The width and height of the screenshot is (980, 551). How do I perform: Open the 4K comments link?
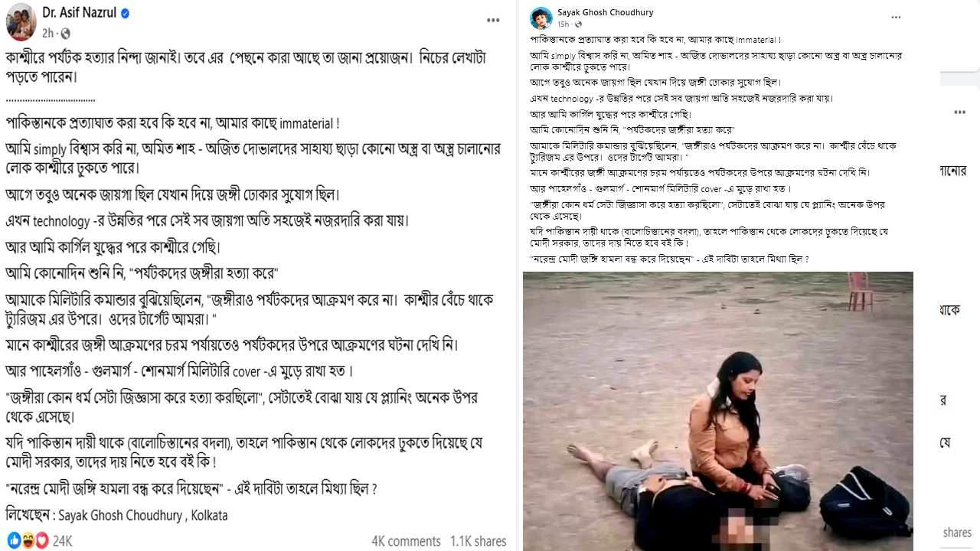(406, 541)
